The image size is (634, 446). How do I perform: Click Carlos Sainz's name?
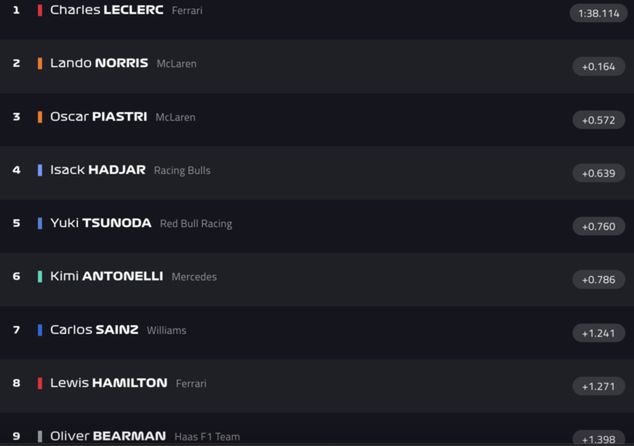(x=94, y=330)
